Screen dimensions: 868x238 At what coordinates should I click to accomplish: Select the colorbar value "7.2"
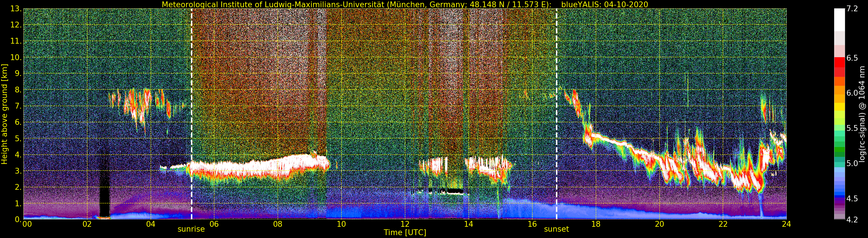[x=852, y=9]
